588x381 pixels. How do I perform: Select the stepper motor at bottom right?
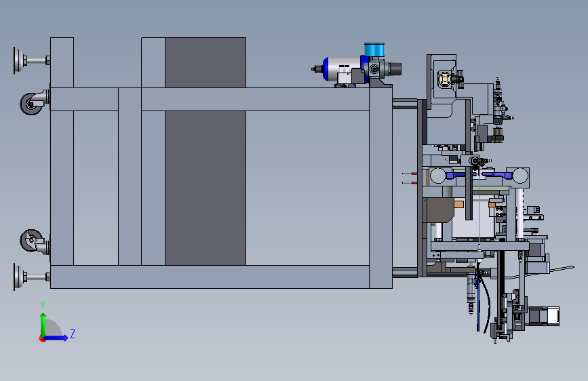[x=544, y=315]
